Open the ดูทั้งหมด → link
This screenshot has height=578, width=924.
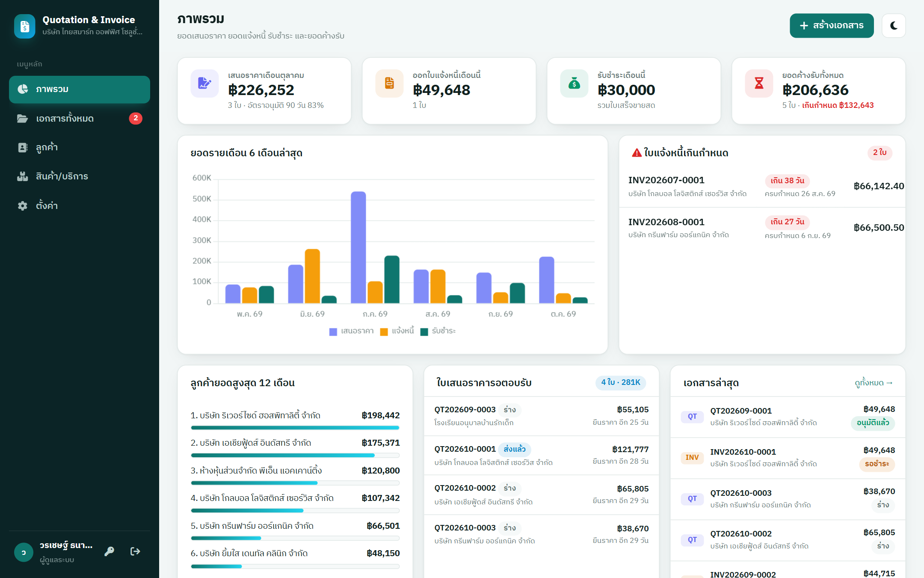pos(874,383)
